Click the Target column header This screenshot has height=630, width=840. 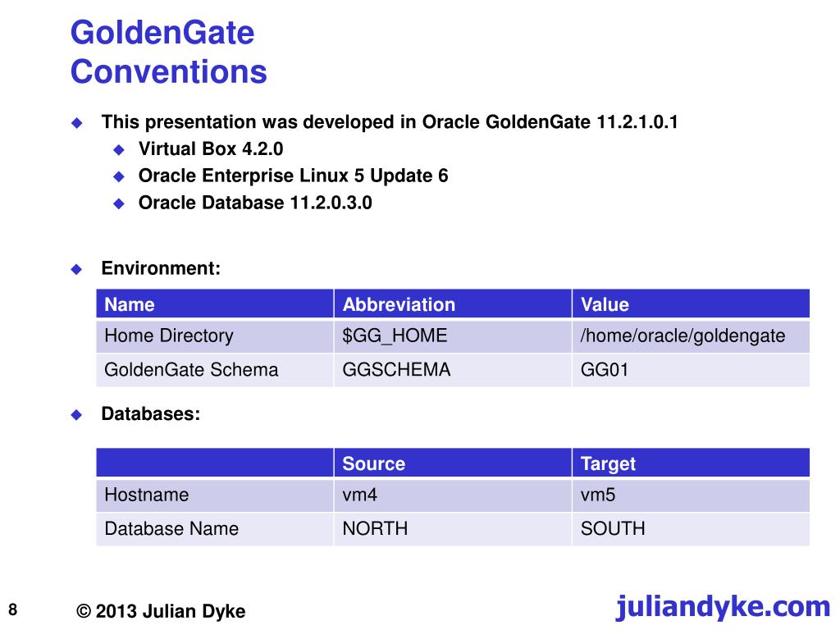[691, 463]
